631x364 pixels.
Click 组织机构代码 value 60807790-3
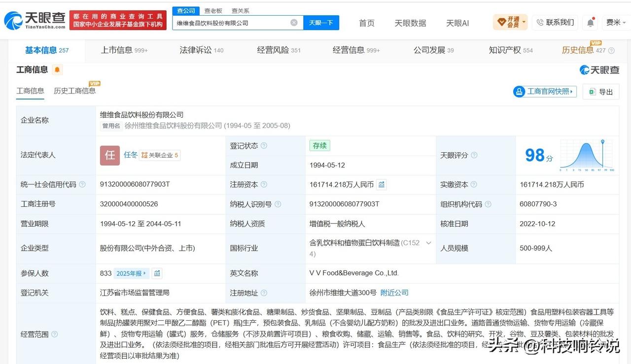point(538,204)
